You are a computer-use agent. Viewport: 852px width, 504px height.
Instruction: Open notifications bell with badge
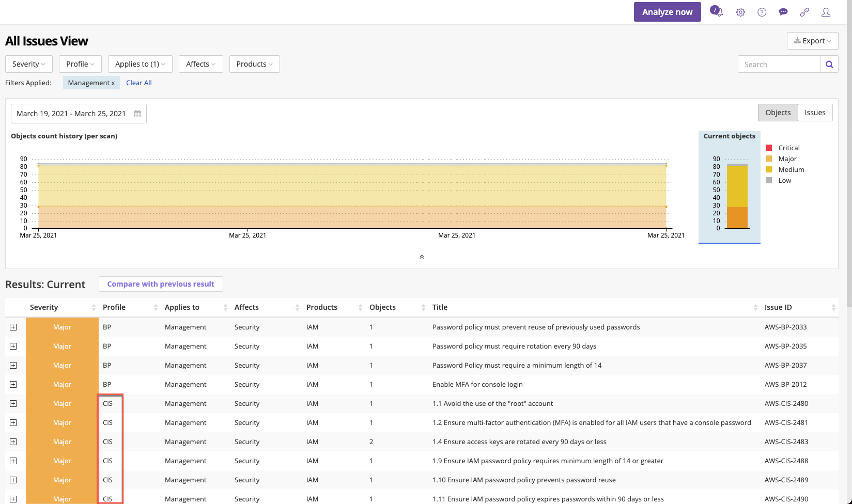tap(717, 11)
